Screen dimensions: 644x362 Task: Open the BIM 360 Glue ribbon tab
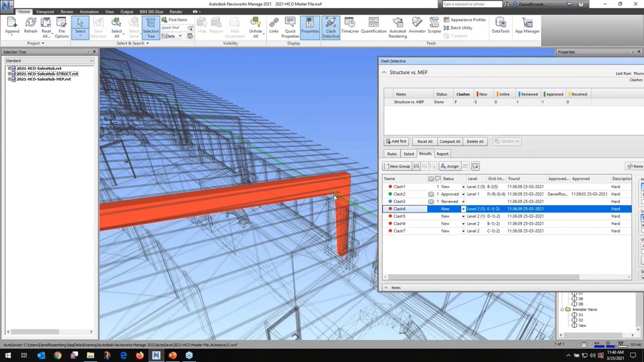151,12
